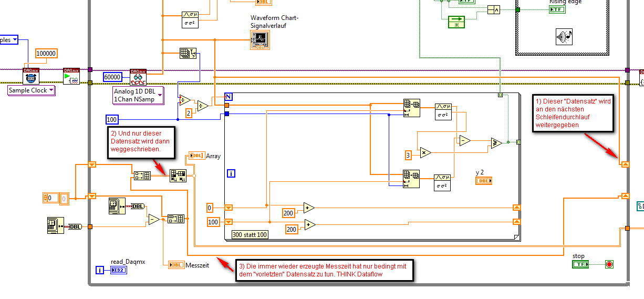Click the orange constant 2 at the divide node
The height and width of the screenshot is (299, 644).
coord(189,114)
